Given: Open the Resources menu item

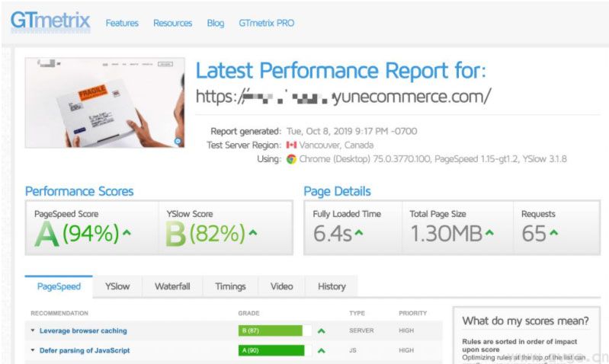Looking at the screenshot, I should (x=172, y=23).
